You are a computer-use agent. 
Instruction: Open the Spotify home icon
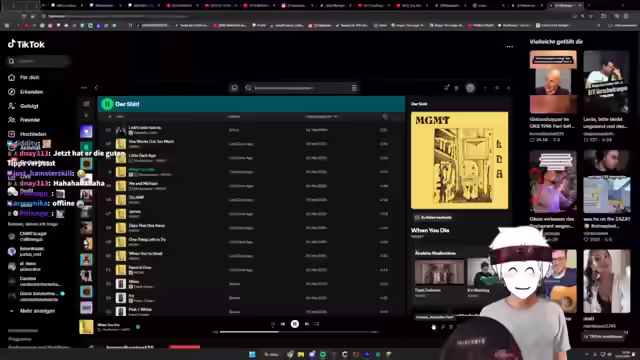(235, 88)
